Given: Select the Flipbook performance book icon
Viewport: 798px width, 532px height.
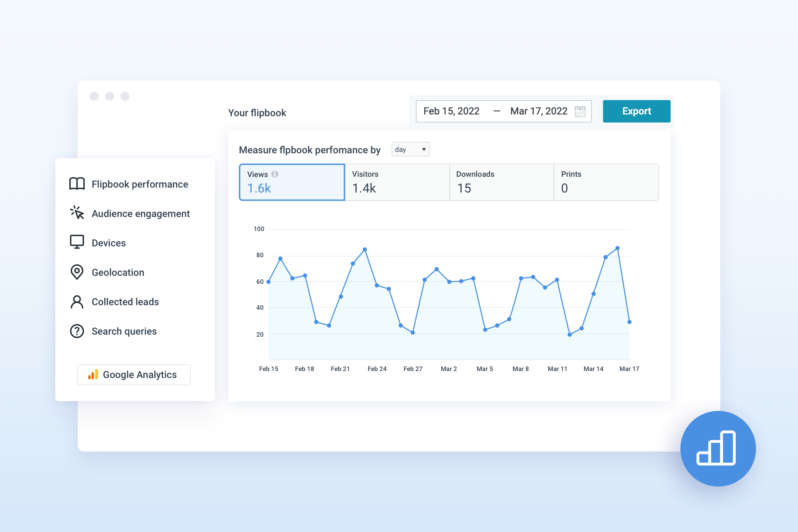Looking at the screenshot, I should (x=77, y=183).
